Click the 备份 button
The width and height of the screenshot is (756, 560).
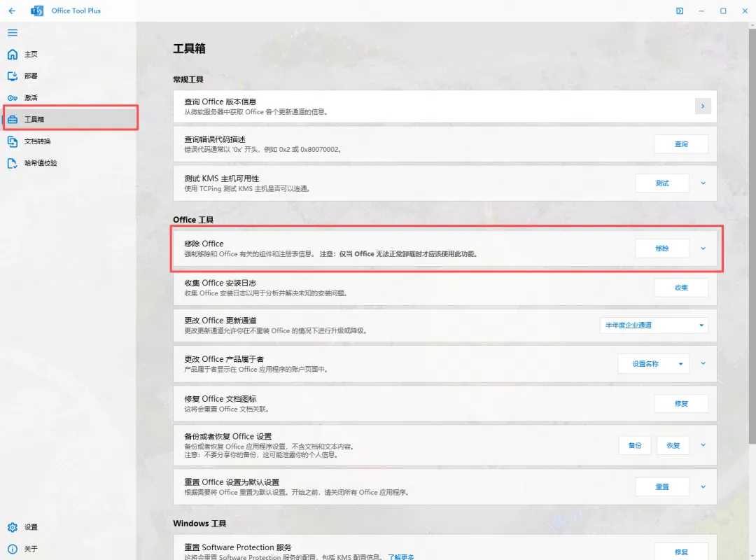[635, 446]
